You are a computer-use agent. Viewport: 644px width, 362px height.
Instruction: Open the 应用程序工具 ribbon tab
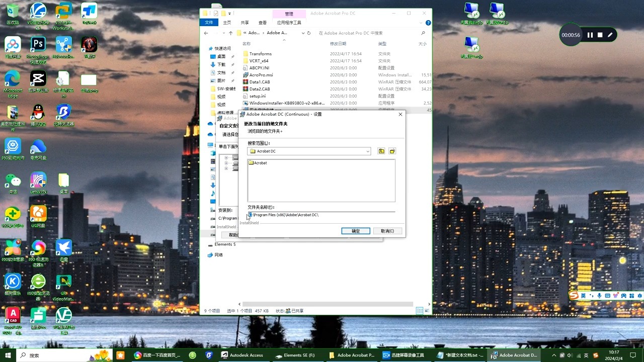point(289,23)
